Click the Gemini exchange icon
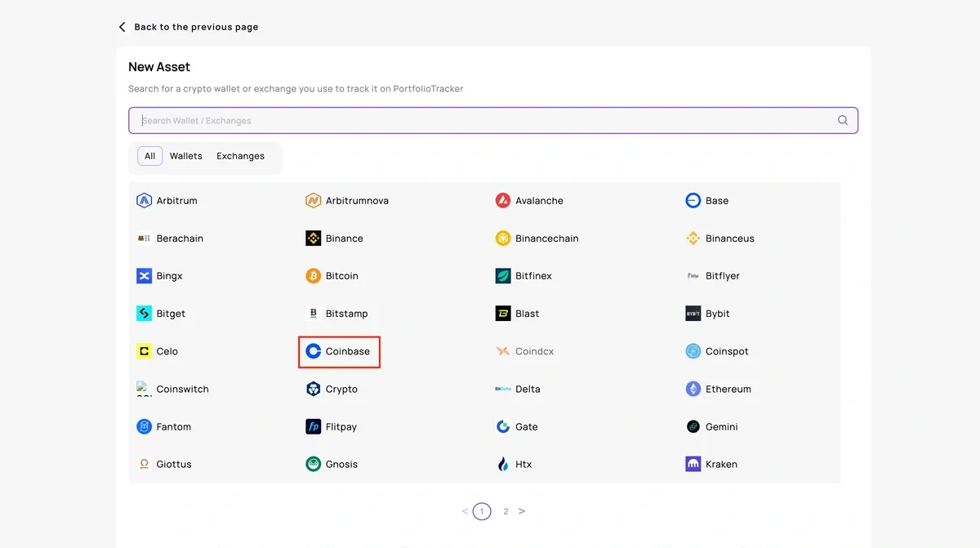 [693, 426]
